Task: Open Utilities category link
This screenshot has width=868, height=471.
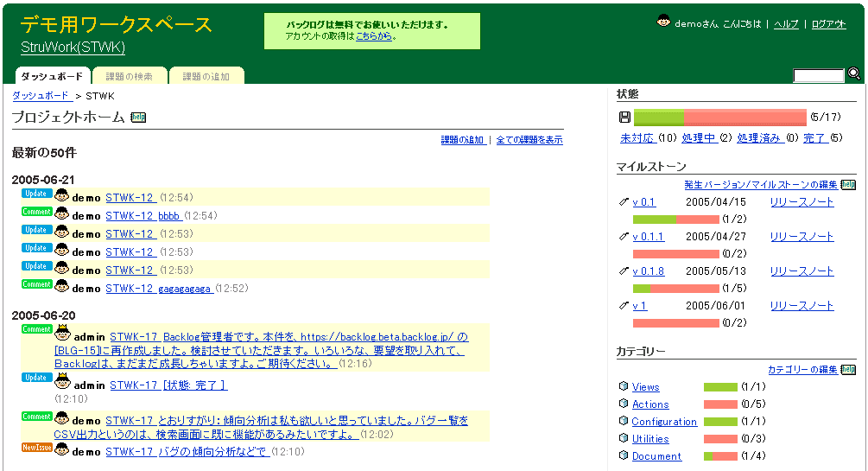Action: click(x=650, y=438)
